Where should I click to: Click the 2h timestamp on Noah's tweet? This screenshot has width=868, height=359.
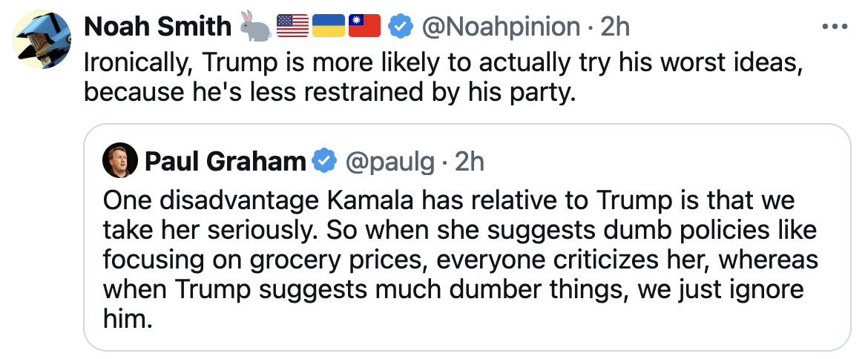[616, 27]
